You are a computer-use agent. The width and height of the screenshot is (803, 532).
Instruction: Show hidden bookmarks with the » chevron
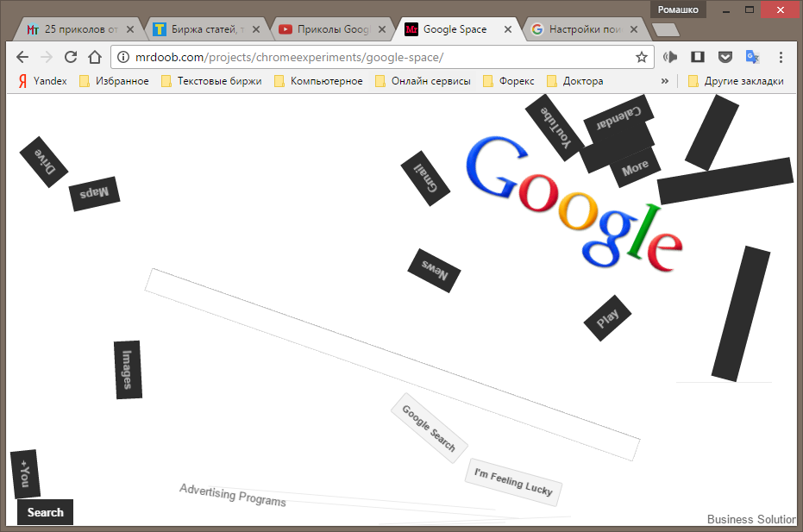pos(665,81)
